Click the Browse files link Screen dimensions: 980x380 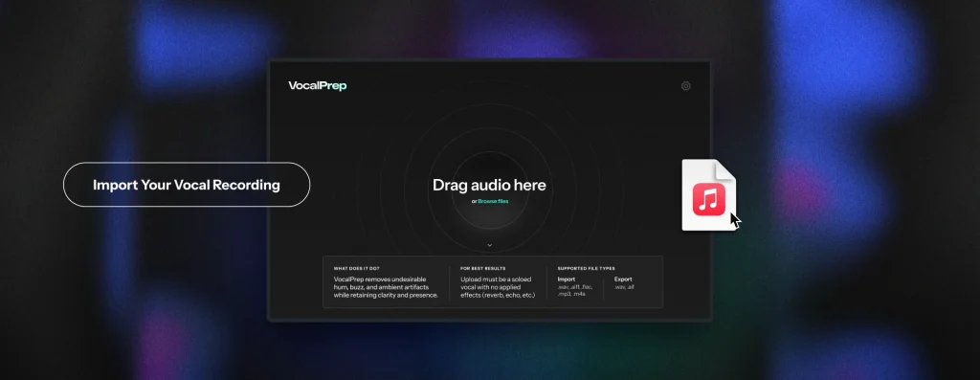[493, 201]
